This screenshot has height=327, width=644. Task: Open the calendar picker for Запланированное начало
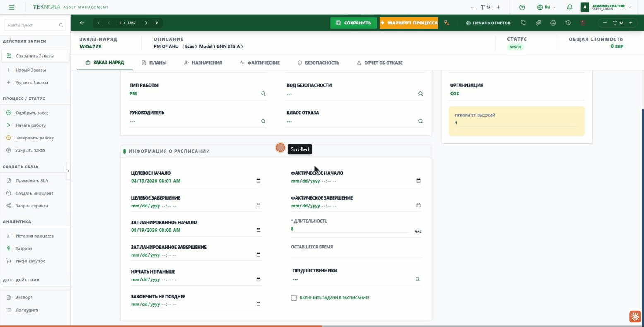[259, 230]
